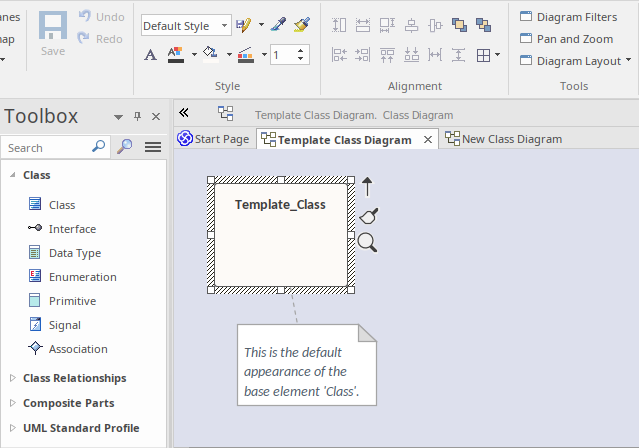Click the fill color bucket swatch
Screen dimensions: 639x448
click(209, 54)
